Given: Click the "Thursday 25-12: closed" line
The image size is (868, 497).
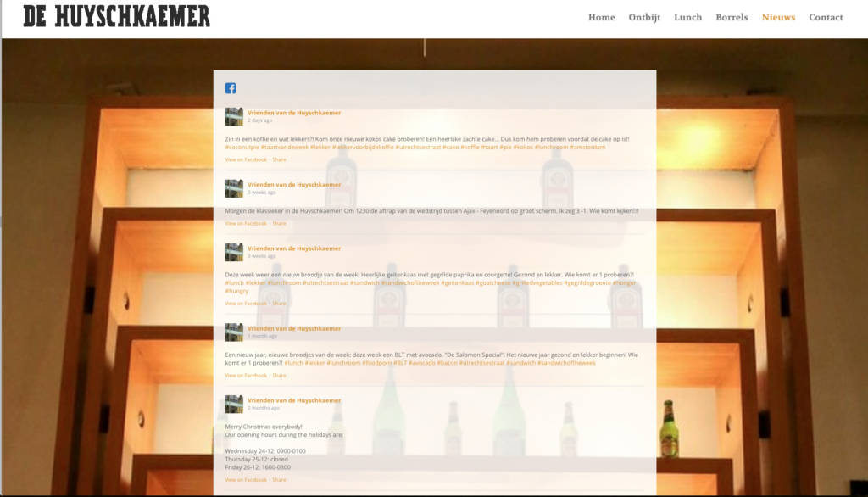Looking at the screenshot, I should click(256, 460).
